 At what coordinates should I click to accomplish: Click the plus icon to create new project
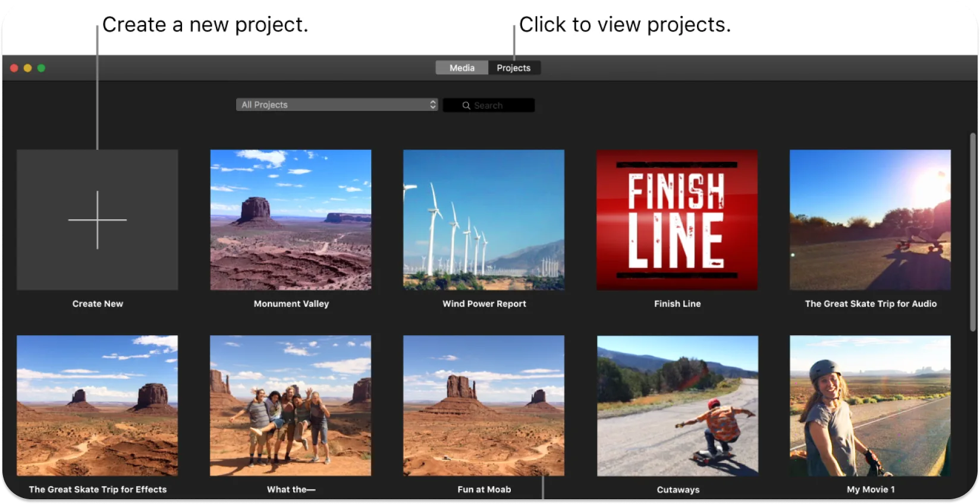[x=98, y=220]
